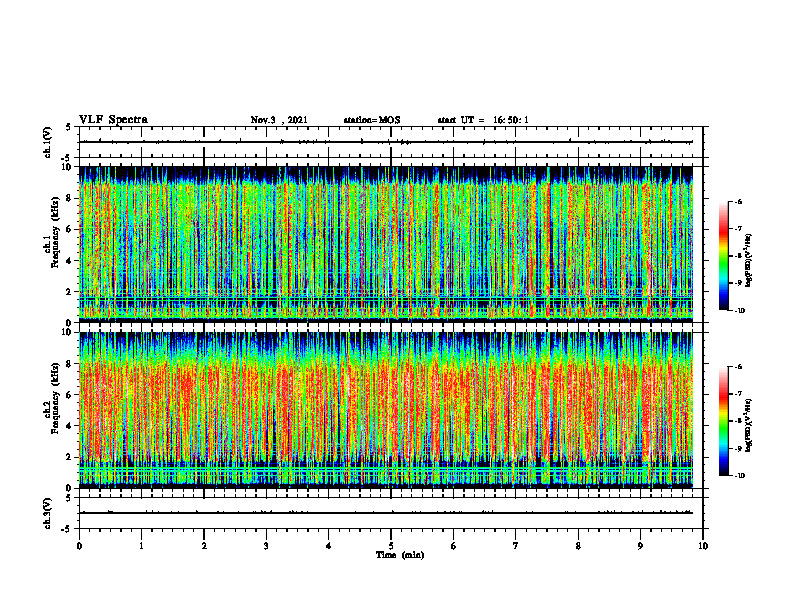The height and width of the screenshot is (612, 792).
Task: Click the "VLF Spectra" plot title
Action: tap(113, 120)
